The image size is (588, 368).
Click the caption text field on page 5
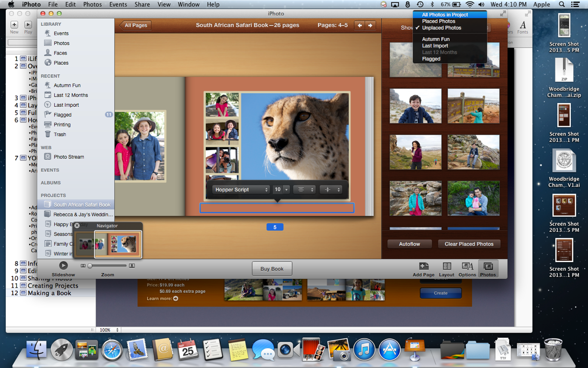point(277,208)
